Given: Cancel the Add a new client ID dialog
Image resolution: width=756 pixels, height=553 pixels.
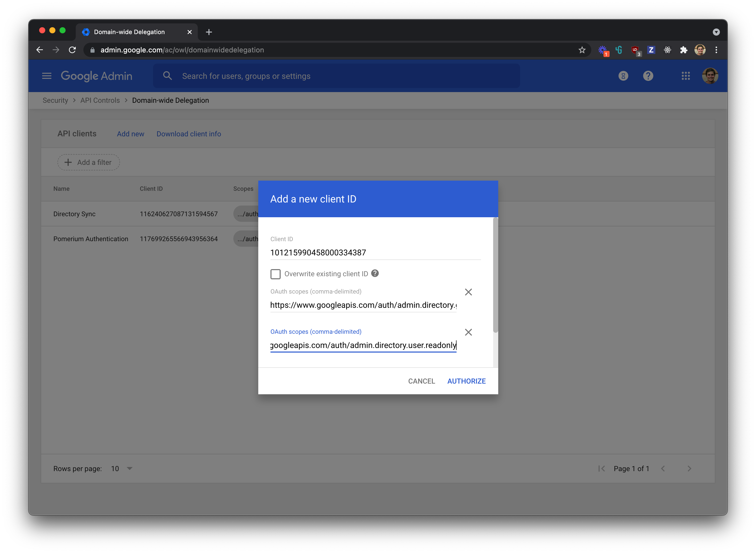Looking at the screenshot, I should 421,381.
